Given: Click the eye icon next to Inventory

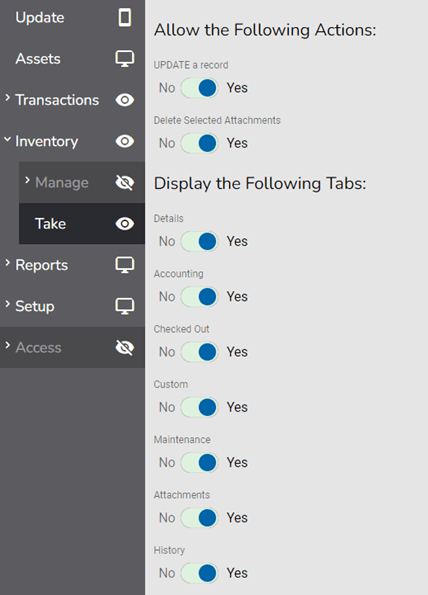Looking at the screenshot, I should tap(125, 142).
